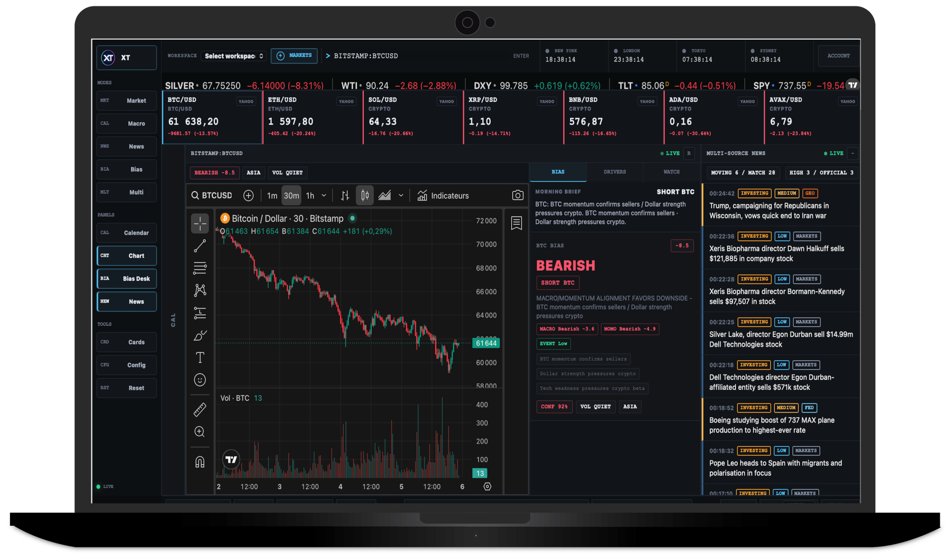Select the XRP/USD ticker card
The width and height of the screenshot is (952, 560).
[514, 117]
